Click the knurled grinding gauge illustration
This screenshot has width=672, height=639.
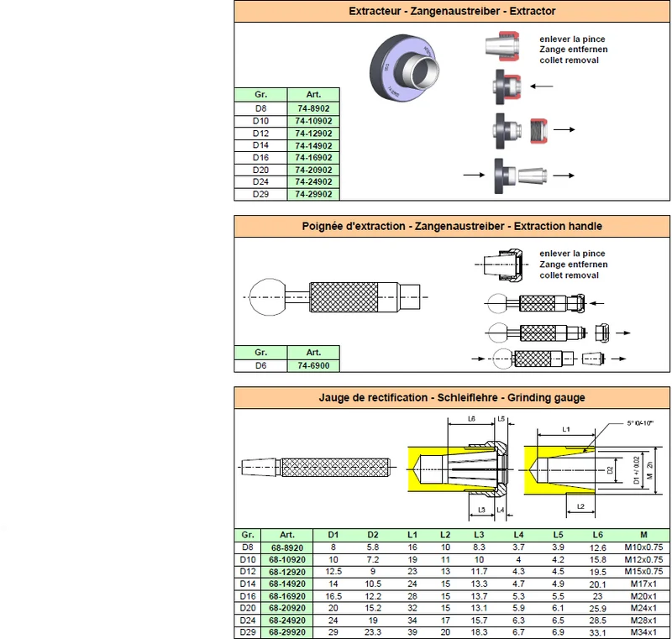318,467
